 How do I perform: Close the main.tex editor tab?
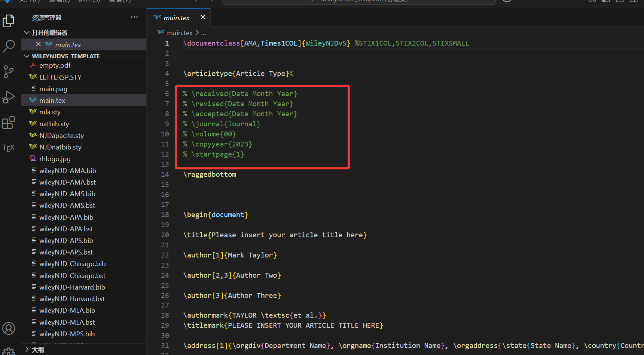point(203,17)
